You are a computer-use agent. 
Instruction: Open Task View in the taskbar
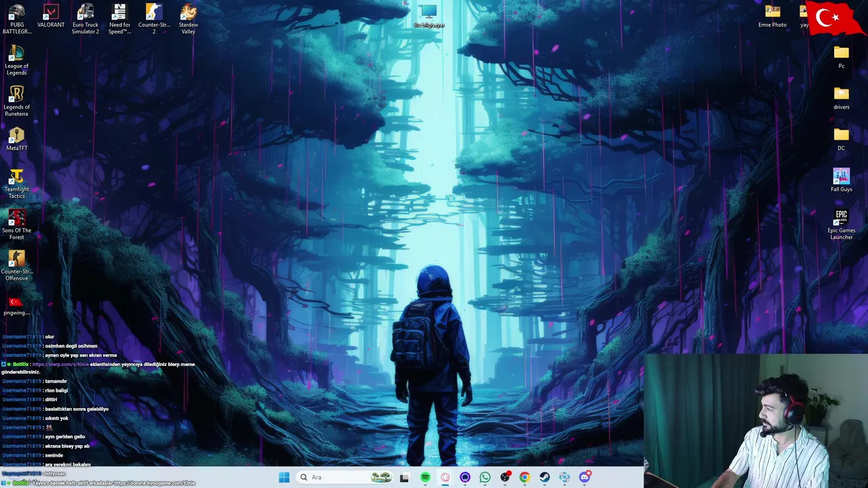404,477
